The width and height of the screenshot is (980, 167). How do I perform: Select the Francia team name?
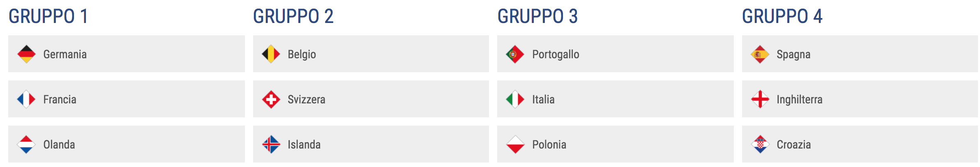60,99
